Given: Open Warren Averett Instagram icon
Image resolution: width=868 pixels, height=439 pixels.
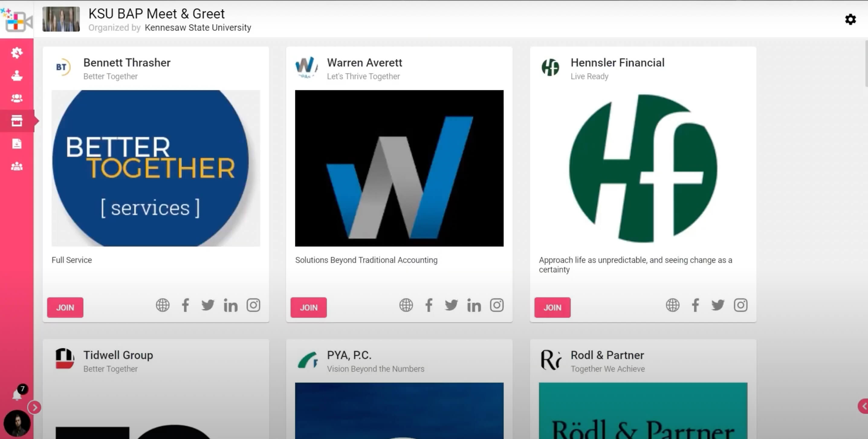Looking at the screenshot, I should pos(497,305).
